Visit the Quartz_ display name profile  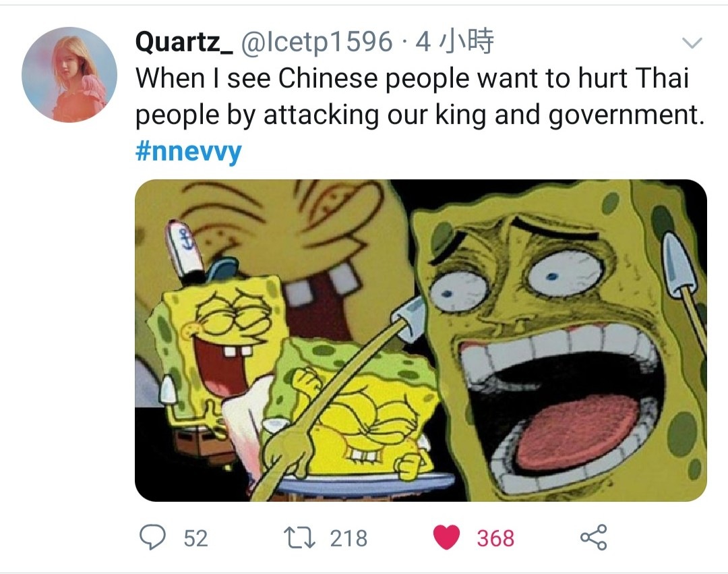click(x=184, y=42)
